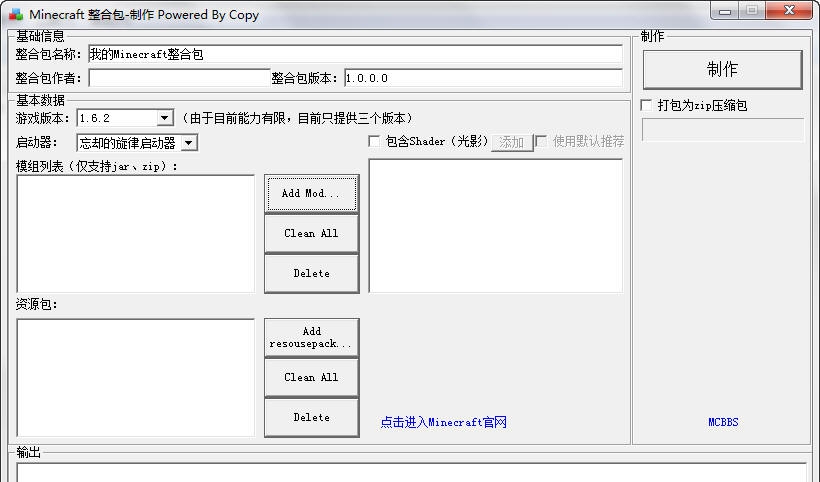
Task: Click Delete beside the mod list
Action: (312, 273)
